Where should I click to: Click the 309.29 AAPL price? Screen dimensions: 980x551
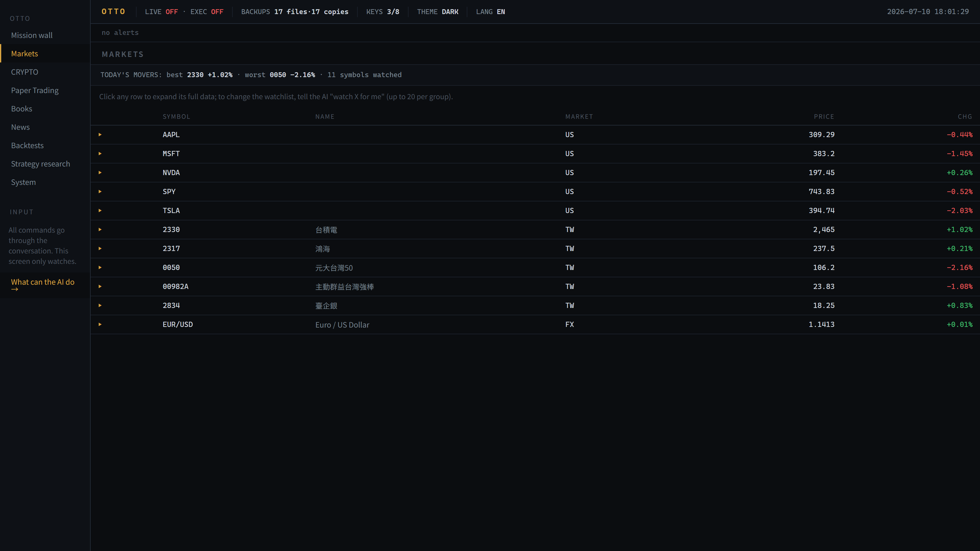pyautogui.click(x=822, y=135)
